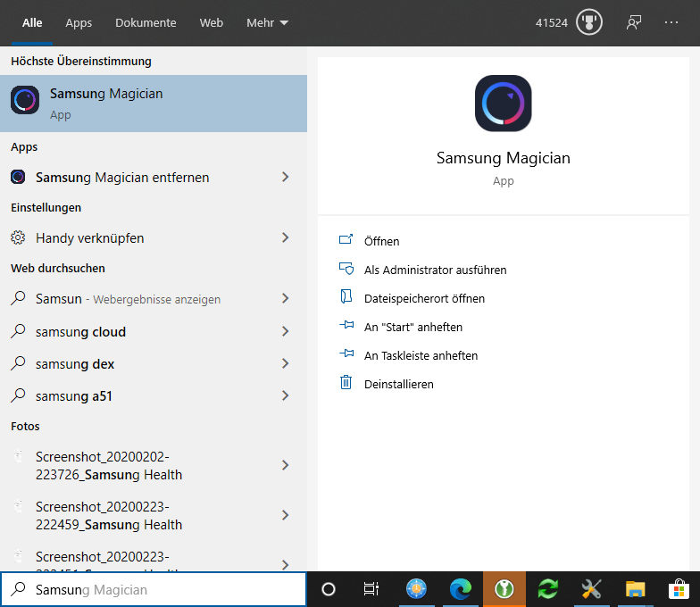Switch to the Apps tab
Viewport: 700px width, 607px height.
(x=79, y=23)
